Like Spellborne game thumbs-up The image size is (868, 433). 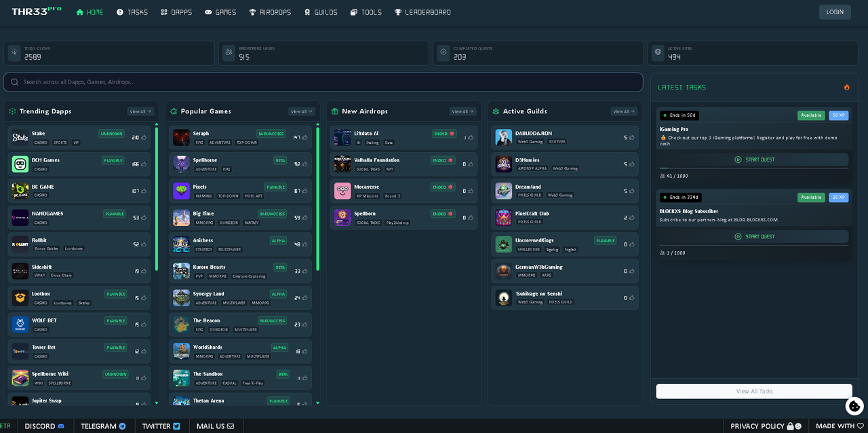305,164
